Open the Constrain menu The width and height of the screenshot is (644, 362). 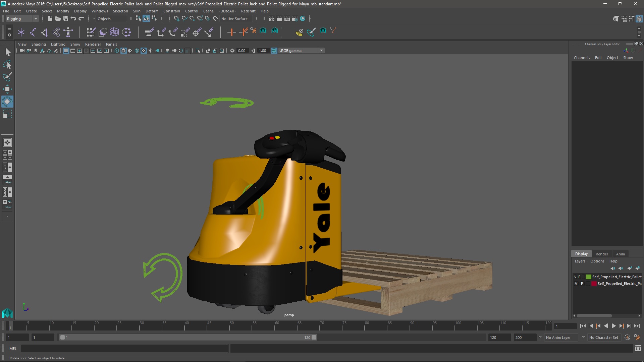coord(171,11)
